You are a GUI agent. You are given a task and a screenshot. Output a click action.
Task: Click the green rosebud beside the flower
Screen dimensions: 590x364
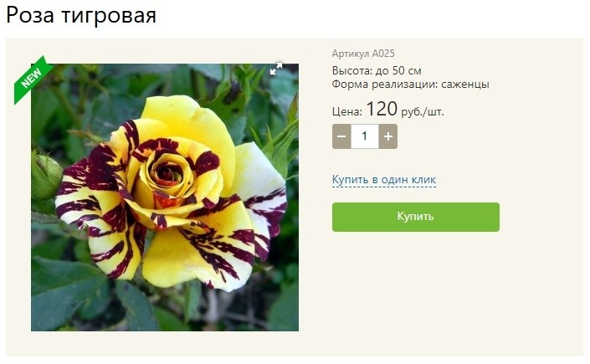(46, 176)
